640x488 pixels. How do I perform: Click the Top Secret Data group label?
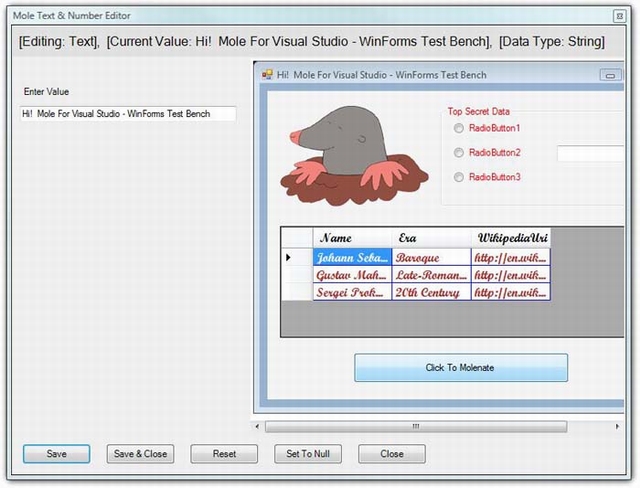click(478, 111)
